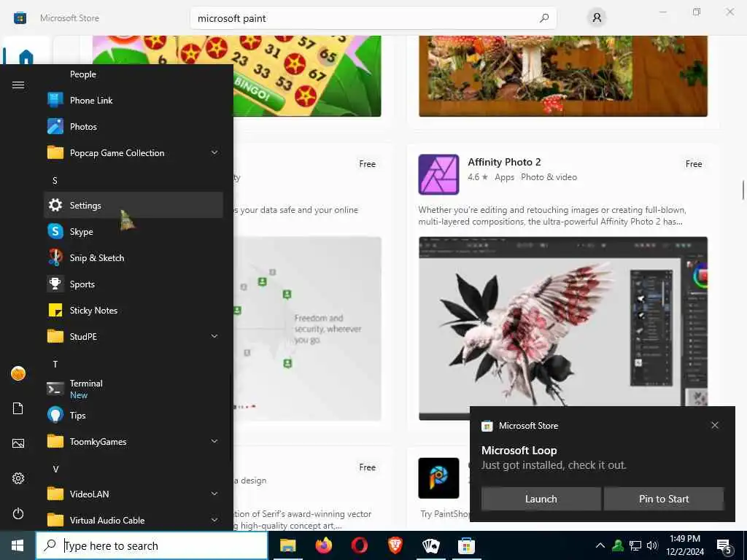Switch to Microsoft Store on the taskbar

(x=466, y=545)
